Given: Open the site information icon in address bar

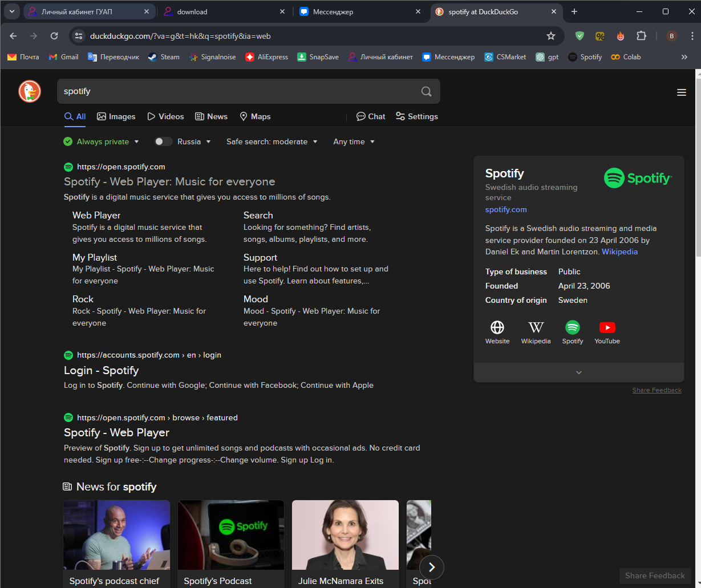Looking at the screenshot, I should 79,36.
